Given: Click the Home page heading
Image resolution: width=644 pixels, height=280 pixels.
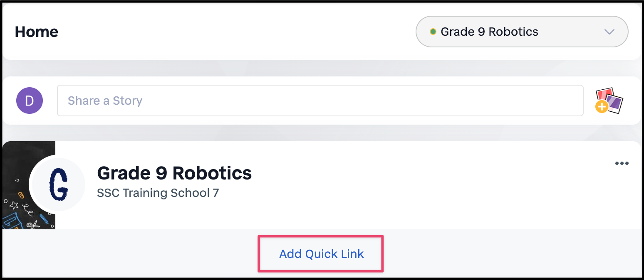Looking at the screenshot, I should click(37, 32).
